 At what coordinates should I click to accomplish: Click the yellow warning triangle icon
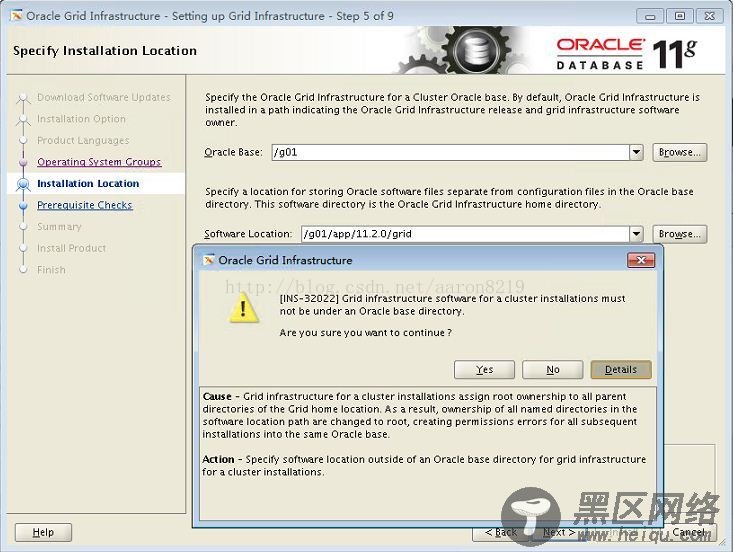243,308
